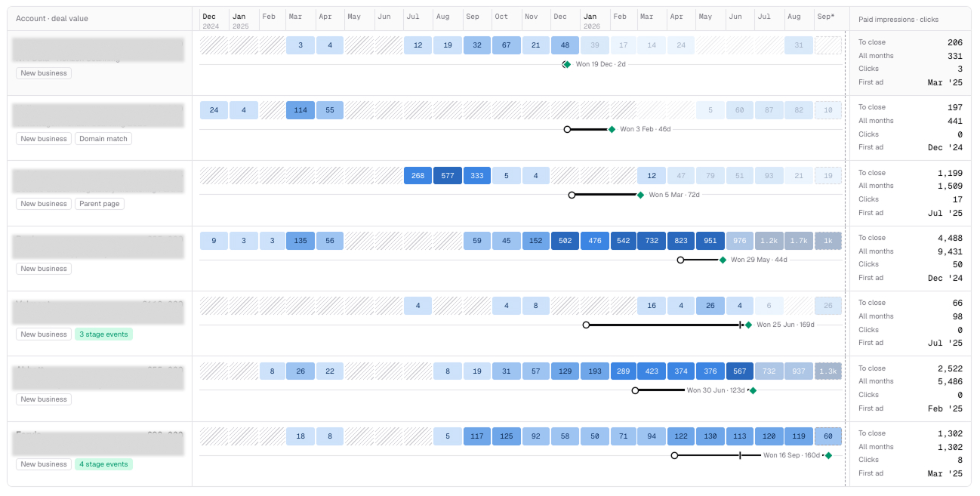Viewport: 980px width, 496px height.
Task: Select the won diamond for Won 29 May
Action: tap(723, 260)
